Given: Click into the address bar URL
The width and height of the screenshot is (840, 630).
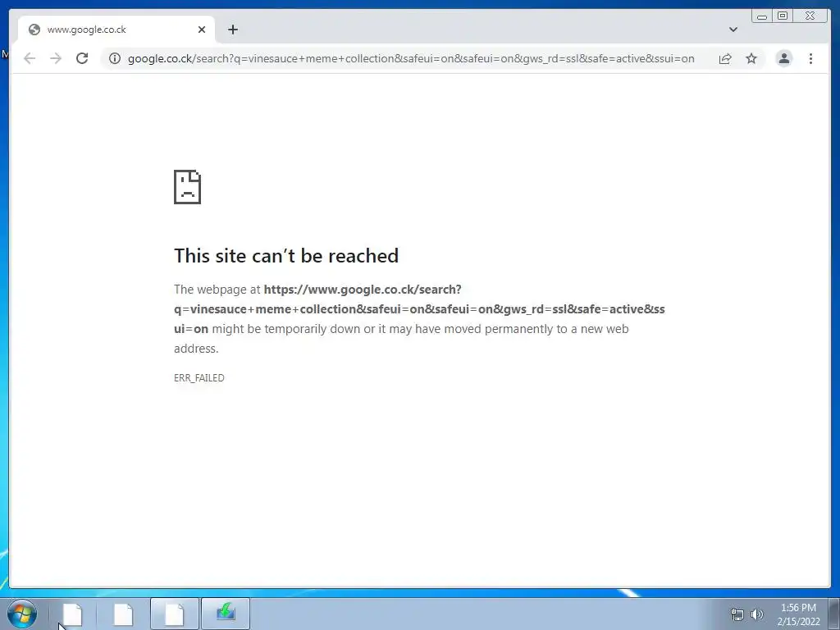Looking at the screenshot, I should (x=411, y=58).
